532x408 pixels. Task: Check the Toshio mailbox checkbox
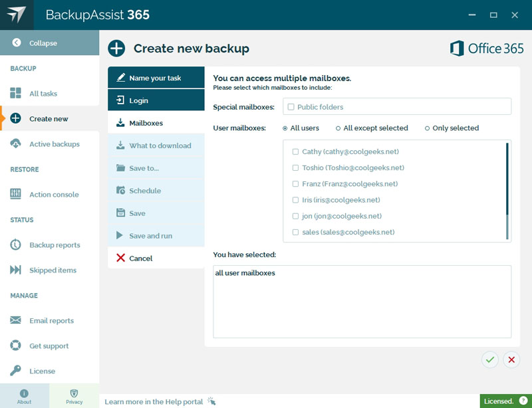click(295, 167)
